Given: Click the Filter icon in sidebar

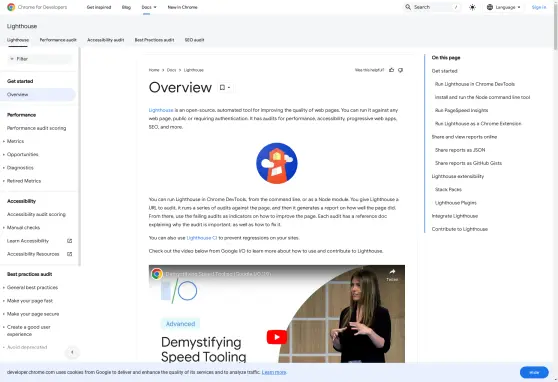Looking at the screenshot, I should pos(12,59).
